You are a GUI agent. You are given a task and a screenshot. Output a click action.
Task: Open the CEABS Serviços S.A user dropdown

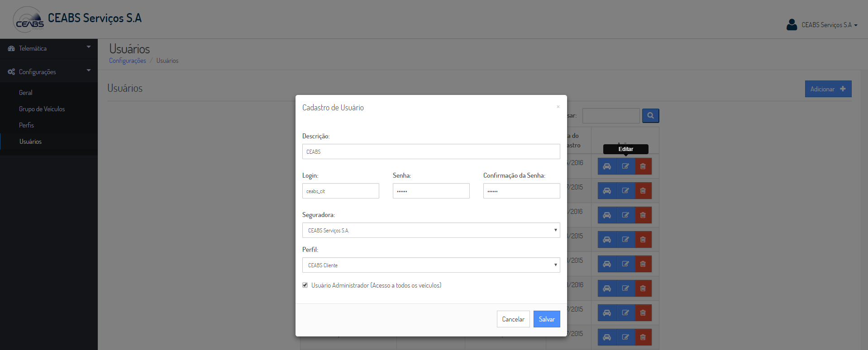point(829,25)
